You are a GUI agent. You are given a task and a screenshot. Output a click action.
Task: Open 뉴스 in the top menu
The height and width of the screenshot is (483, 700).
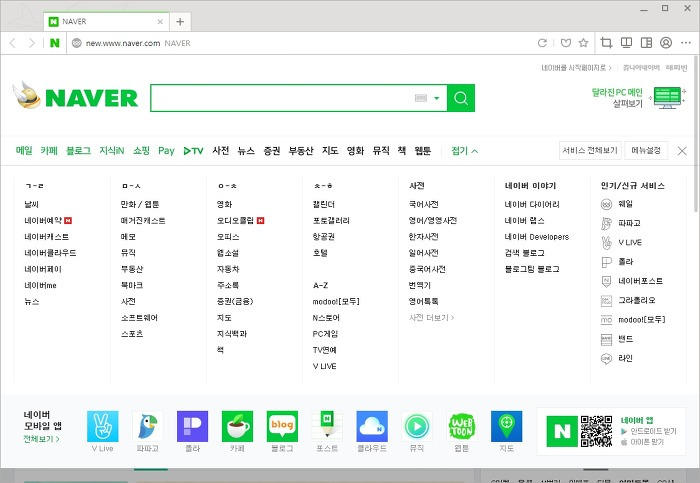coord(246,150)
